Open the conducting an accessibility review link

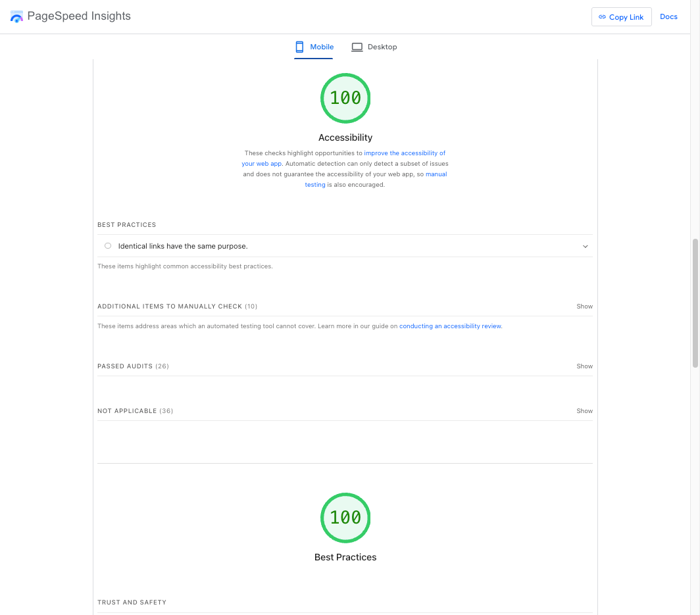(x=451, y=326)
